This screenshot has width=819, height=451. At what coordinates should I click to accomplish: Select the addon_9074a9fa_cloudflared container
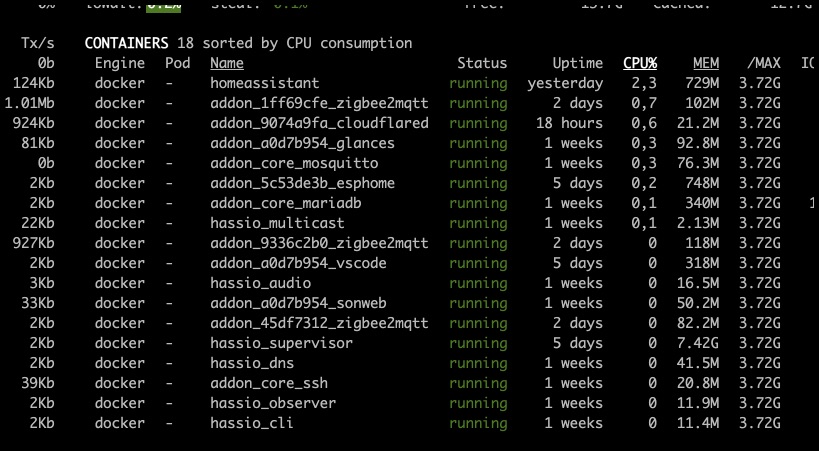tap(319, 123)
